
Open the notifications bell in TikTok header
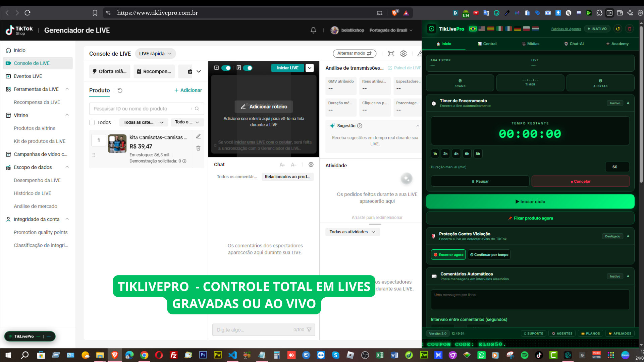click(313, 30)
